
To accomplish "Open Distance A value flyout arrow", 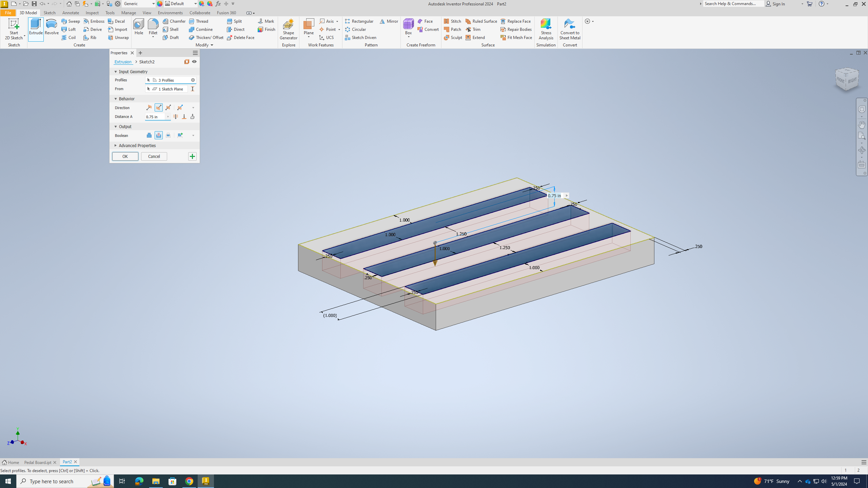I will coord(168,117).
